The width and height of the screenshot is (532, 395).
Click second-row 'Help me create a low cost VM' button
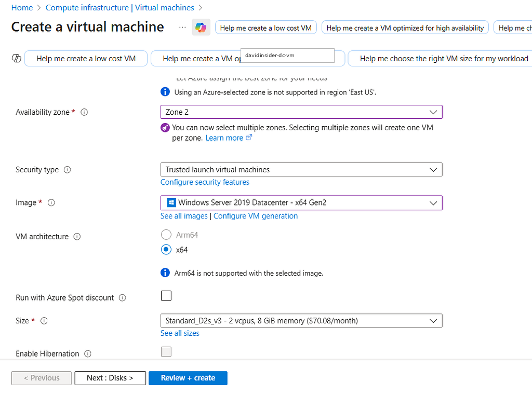86,59
